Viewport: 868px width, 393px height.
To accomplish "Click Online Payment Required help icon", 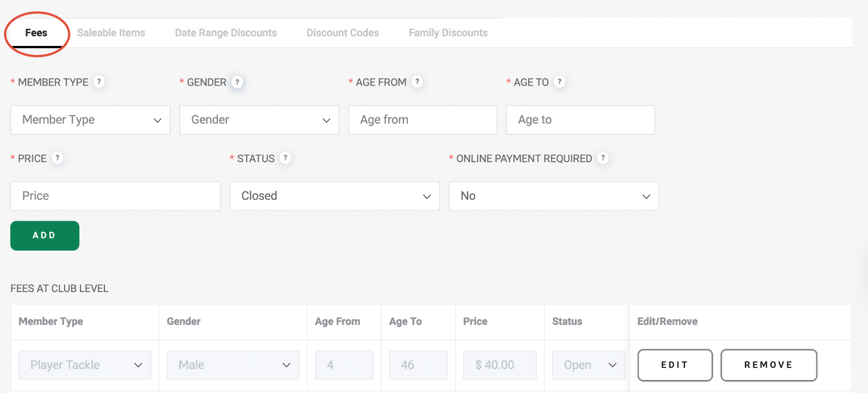I will (x=603, y=158).
